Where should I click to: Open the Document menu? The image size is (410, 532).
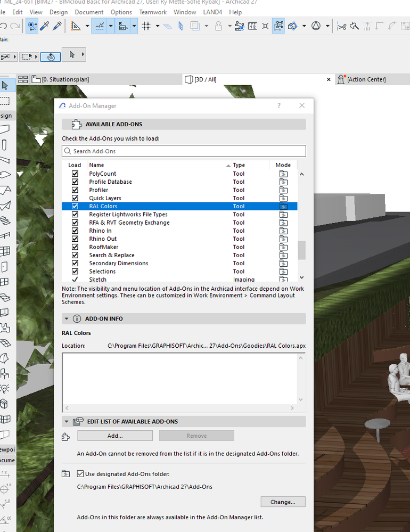[x=89, y=12]
